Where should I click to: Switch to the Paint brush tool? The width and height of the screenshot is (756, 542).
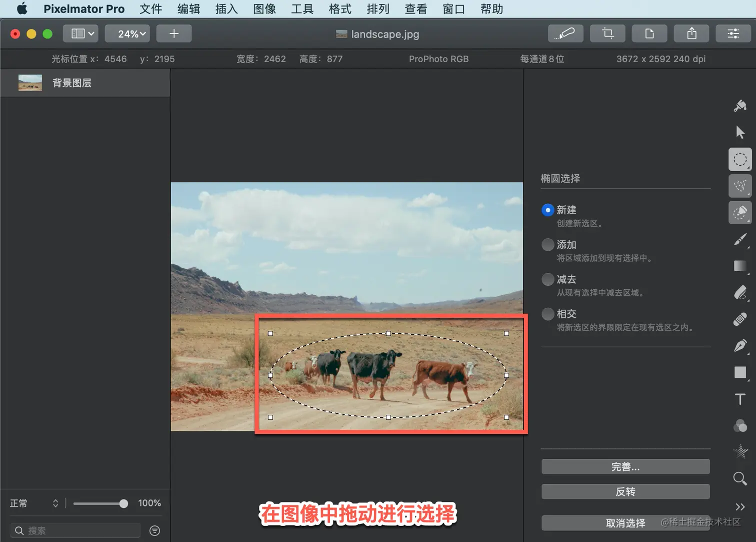click(740, 240)
